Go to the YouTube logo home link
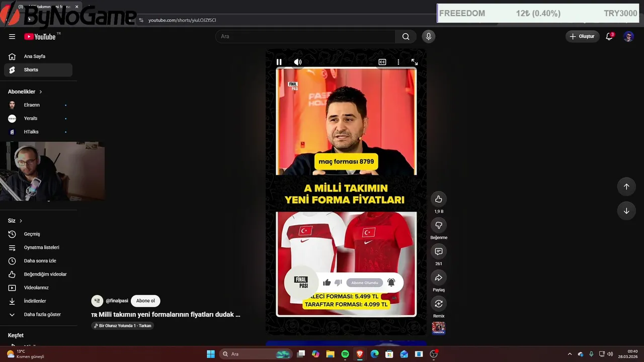The image size is (644, 362). pyautogui.click(x=40, y=36)
